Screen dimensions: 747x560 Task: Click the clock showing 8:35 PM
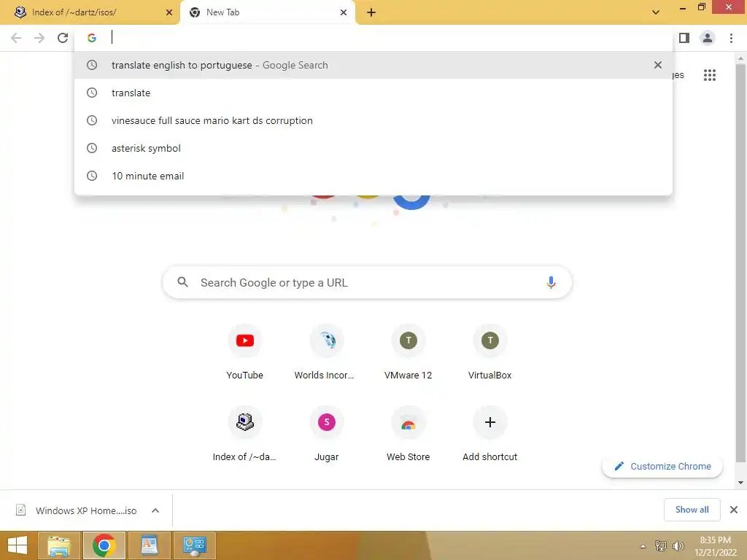coord(715,546)
